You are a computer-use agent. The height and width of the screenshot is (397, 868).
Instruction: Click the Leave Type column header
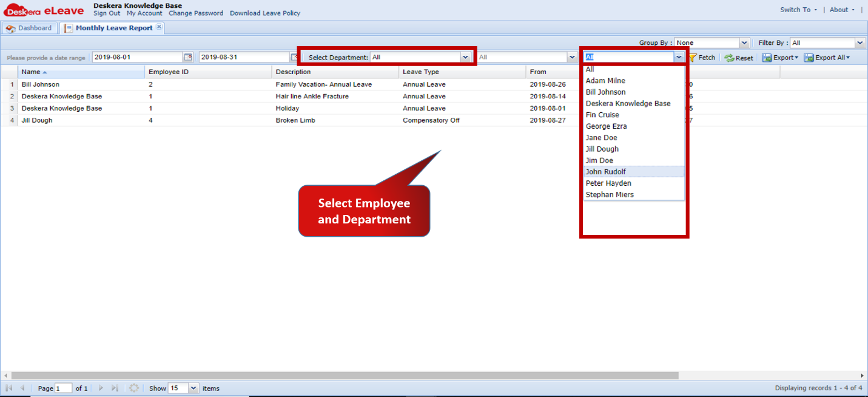[x=463, y=72]
